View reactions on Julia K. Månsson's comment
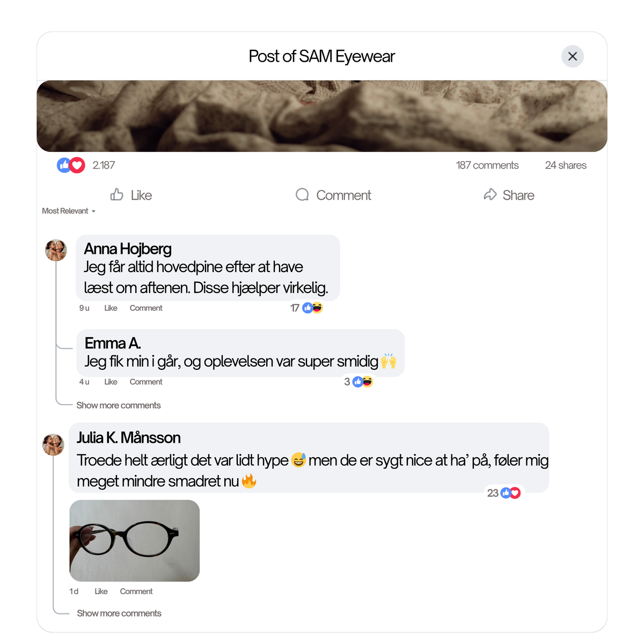This screenshot has width=644, height=644. pyautogui.click(x=510, y=493)
